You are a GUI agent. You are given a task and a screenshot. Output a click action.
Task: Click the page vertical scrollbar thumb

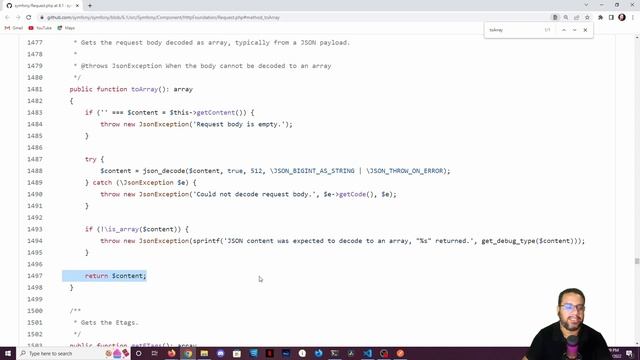tap(637, 261)
